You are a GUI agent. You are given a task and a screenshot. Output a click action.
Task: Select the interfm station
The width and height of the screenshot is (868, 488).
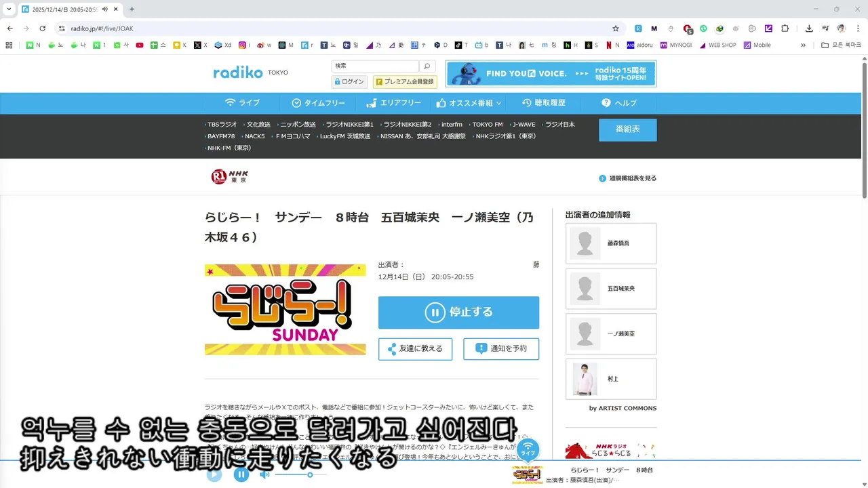pos(450,125)
